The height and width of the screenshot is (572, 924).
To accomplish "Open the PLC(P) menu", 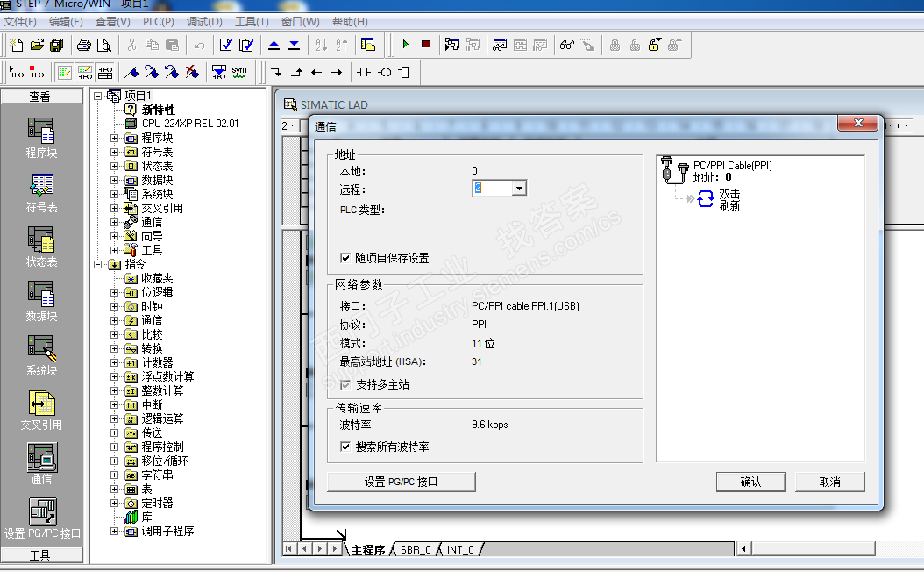I will coord(158,22).
